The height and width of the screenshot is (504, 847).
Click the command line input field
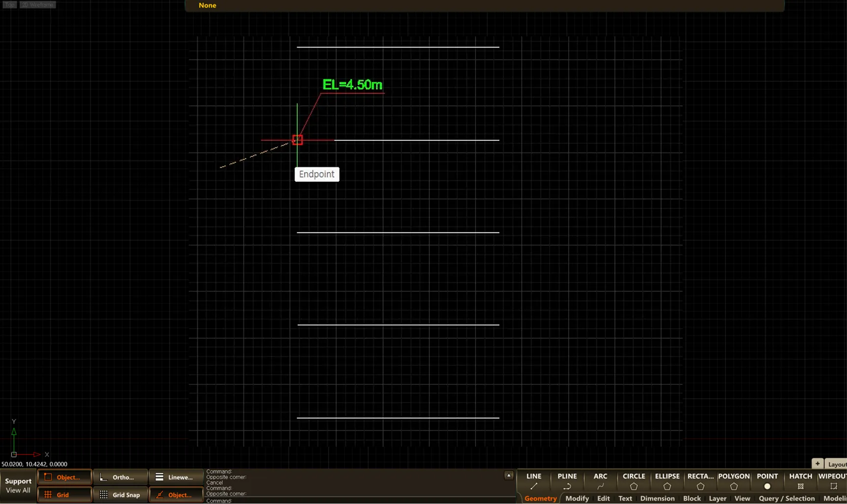(x=361, y=501)
